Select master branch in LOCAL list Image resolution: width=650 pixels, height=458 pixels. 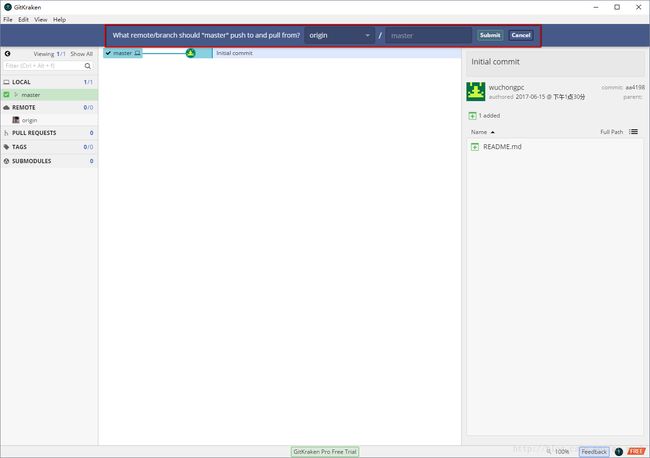(49, 95)
